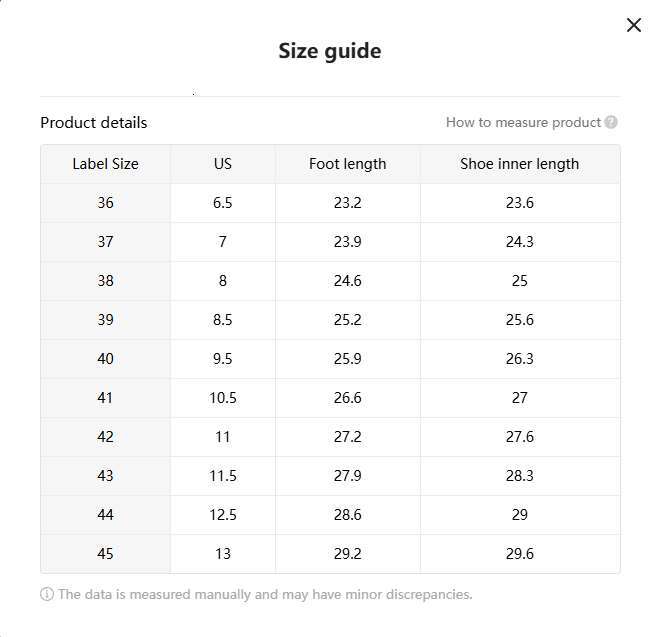Click the question mark help icon
This screenshot has width=657, height=637.
(x=611, y=122)
